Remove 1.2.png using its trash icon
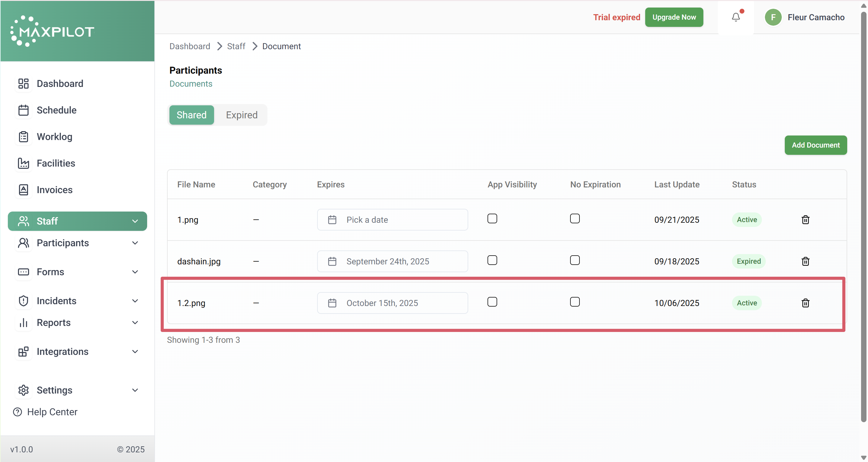This screenshot has width=868, height=462. (805, 303)
